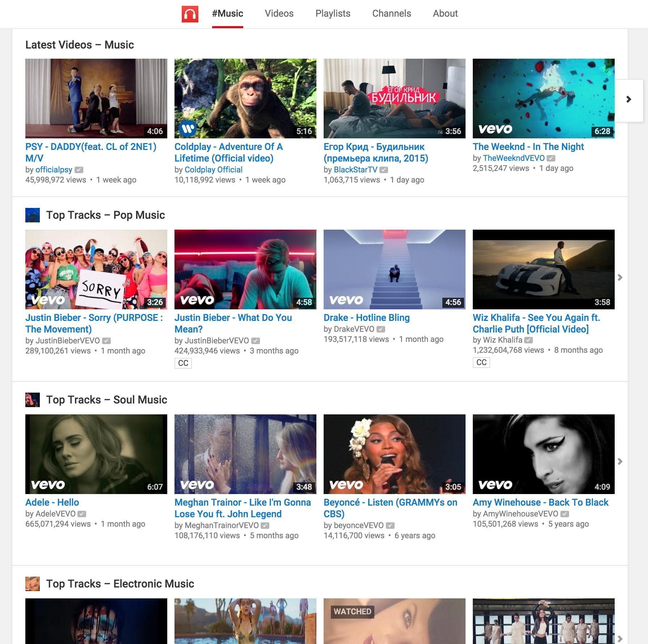Click CC badge under What Do You Mean
Screen dimensions: 648x644
[183, 363]
